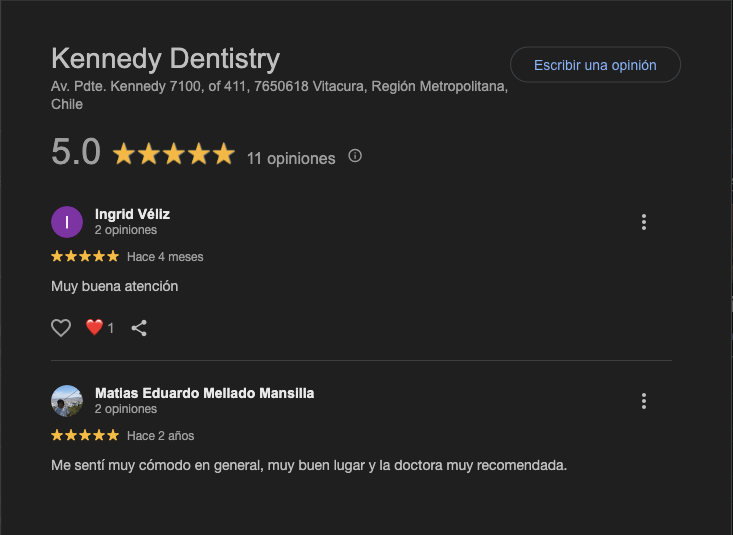The width and height of the screenshot is (733, 535).
Task: Click the Av. Pdte. Kennedy 7100 address
Action: pos(279,87)
